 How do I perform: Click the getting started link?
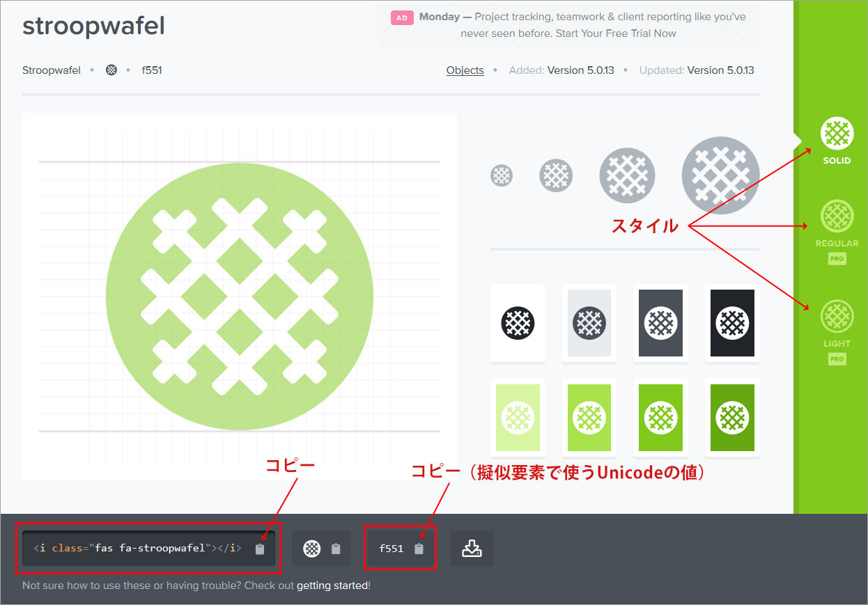coord(333,585)
